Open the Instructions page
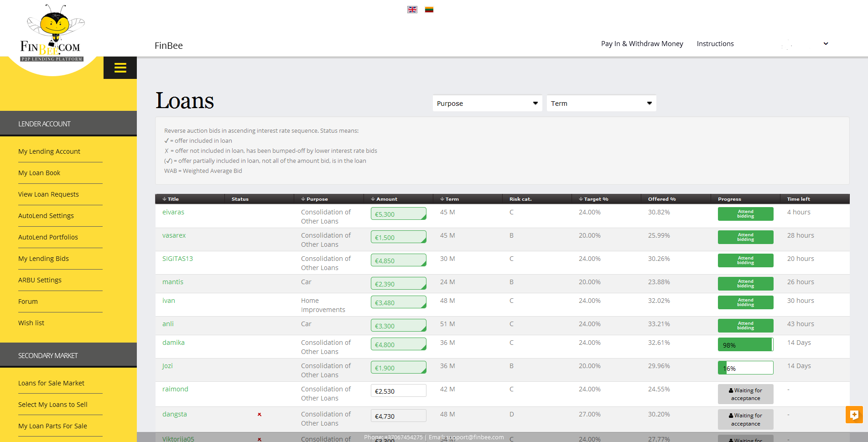The height and width of the screenshot is (442, 868). [715, 44]
